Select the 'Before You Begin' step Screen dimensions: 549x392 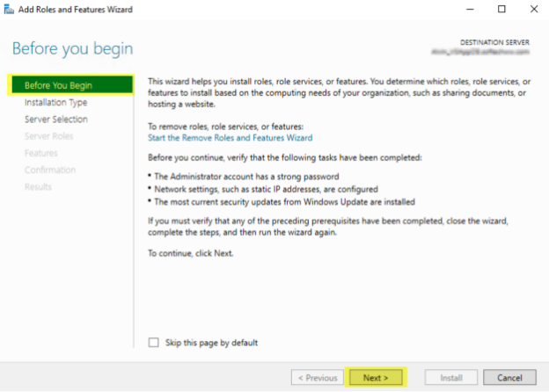pyautogui.click(x=58, y=85)
